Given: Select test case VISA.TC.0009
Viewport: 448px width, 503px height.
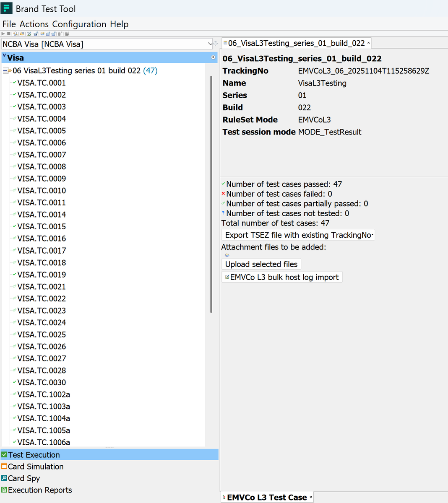Looking at the screenshot, I should click(x=42, y=179).
